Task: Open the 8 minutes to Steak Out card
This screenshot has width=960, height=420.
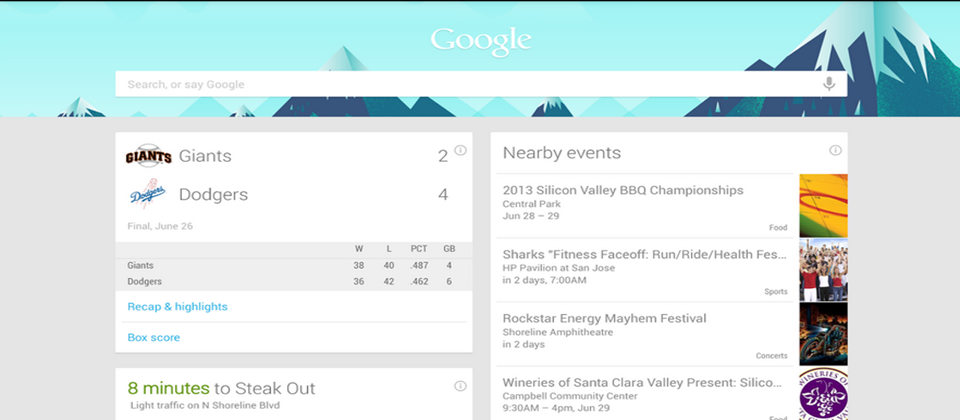Action: (x=222, y=389)
